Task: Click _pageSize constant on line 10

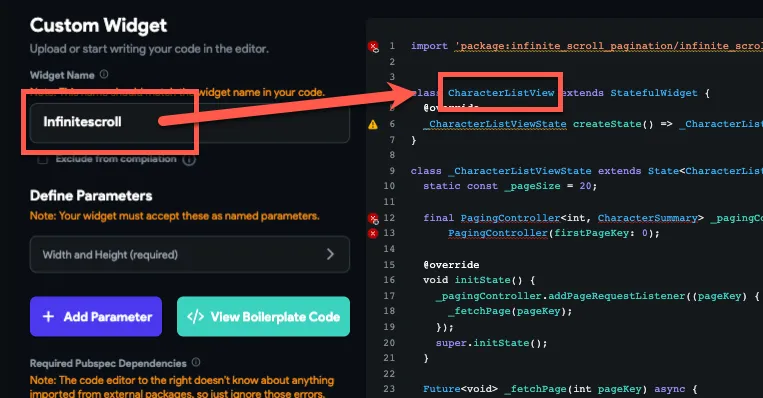Action: coord(532,186)
